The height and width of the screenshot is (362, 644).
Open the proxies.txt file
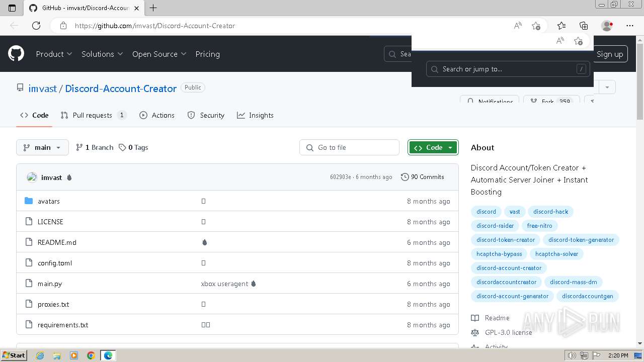(53, 304)
